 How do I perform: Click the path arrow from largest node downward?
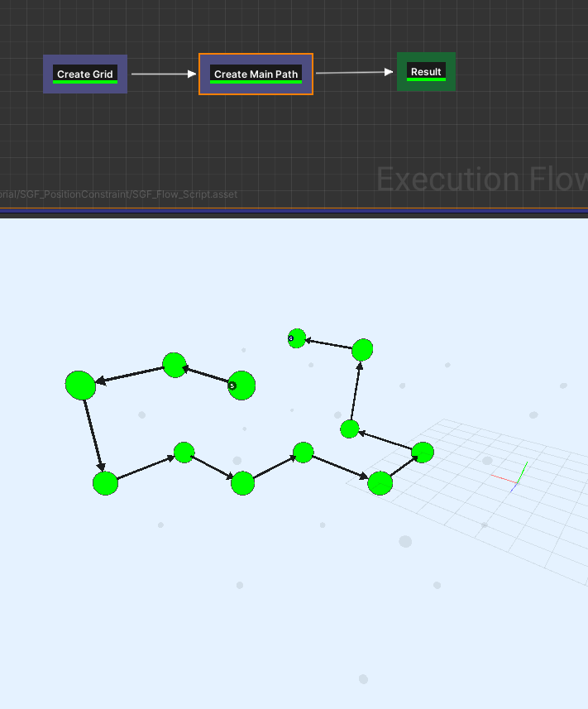[x=93, y=435]
